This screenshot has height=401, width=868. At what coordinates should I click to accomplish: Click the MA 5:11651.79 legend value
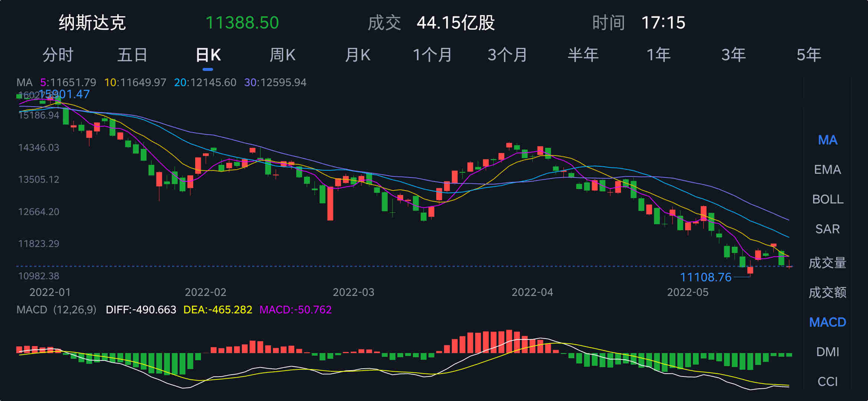coord(68,82)
